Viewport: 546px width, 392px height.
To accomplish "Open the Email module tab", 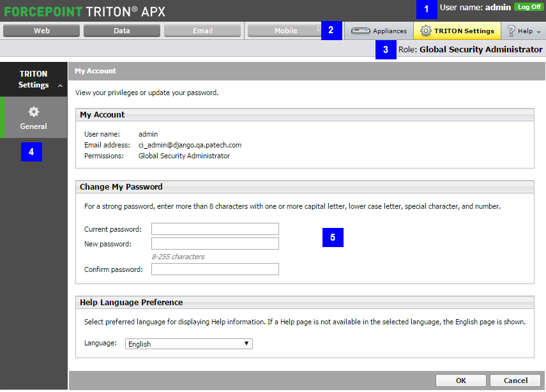I will click(202, 31).
